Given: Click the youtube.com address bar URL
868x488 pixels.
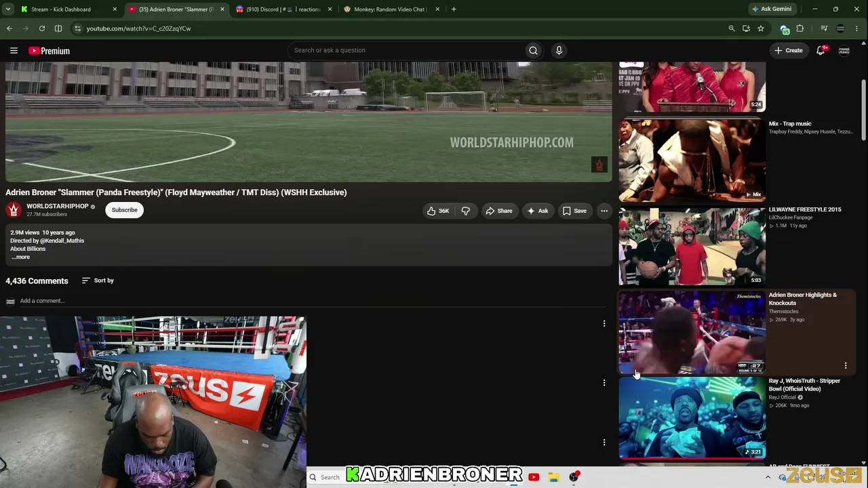Looking at the screenshot, I should coord(138,28).
